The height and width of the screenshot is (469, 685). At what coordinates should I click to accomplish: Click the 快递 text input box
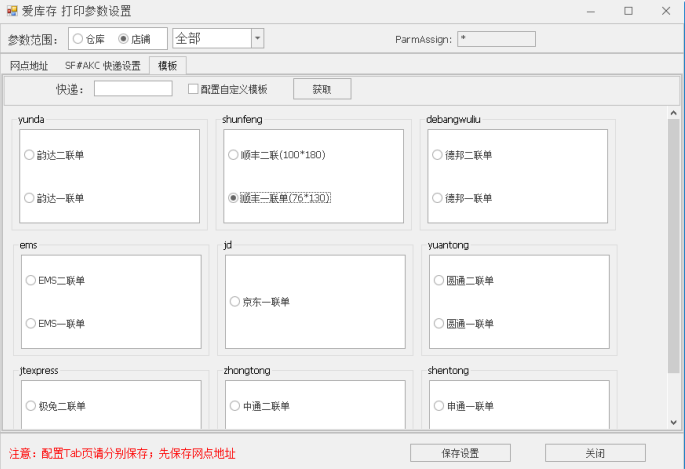(x=133, y=89)
